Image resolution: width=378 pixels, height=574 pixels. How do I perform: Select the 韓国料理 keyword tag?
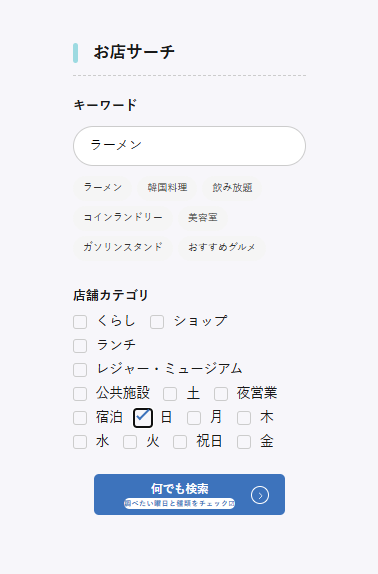tap(167, 187)
